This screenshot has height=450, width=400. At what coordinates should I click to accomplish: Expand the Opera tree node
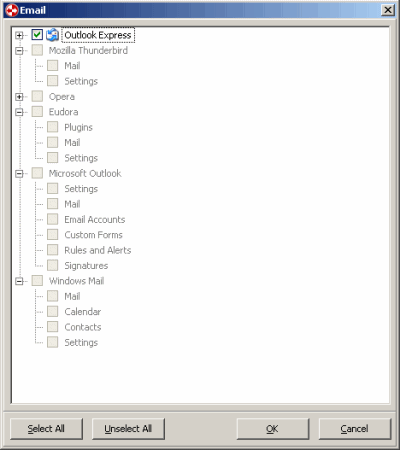point(19,97)
